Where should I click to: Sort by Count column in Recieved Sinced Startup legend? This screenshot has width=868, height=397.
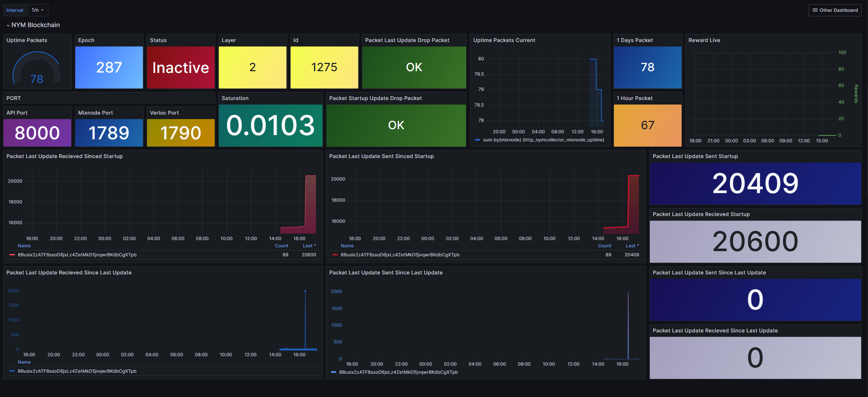coord(281,246)
